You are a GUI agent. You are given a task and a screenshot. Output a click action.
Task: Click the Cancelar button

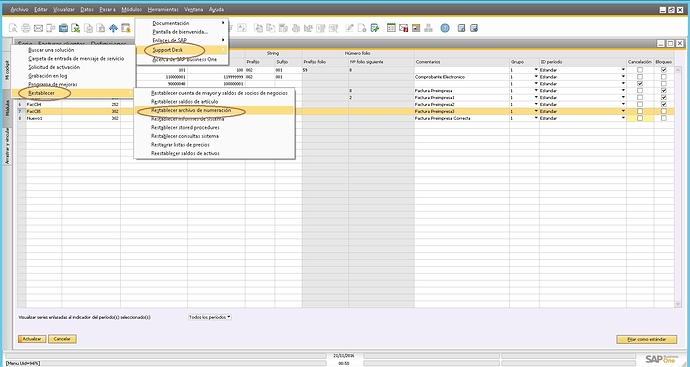62,339
